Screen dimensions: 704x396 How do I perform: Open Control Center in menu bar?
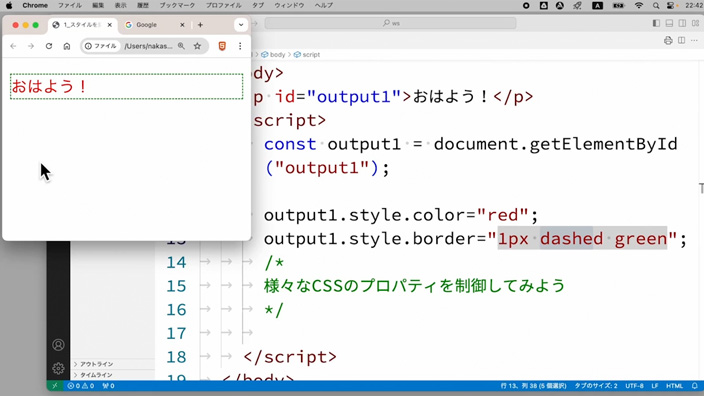670,5
